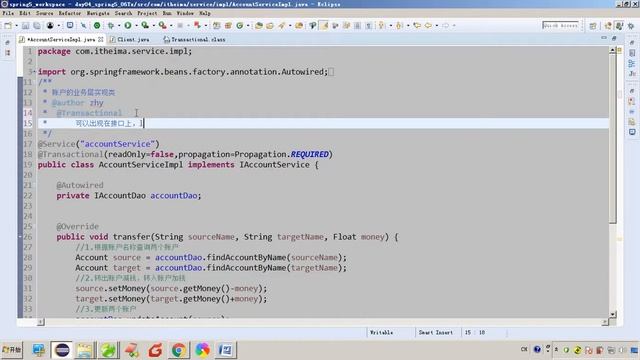Maximize the editor area
The image size is (640, 360).
point(614,38)
